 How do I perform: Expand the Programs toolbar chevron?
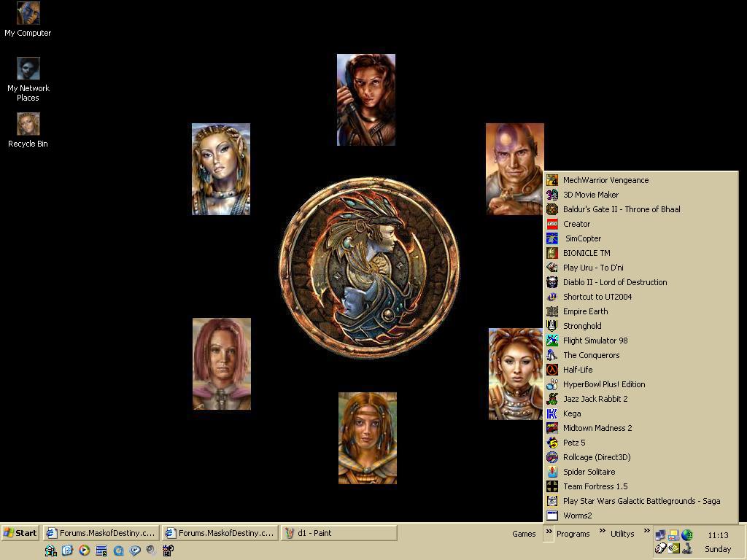(x=602, y=531)
